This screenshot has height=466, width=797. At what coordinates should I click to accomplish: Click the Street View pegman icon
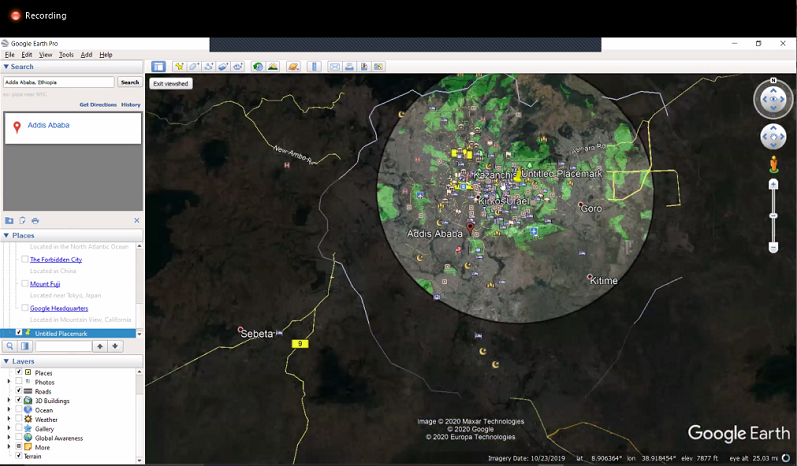(773, 164)
